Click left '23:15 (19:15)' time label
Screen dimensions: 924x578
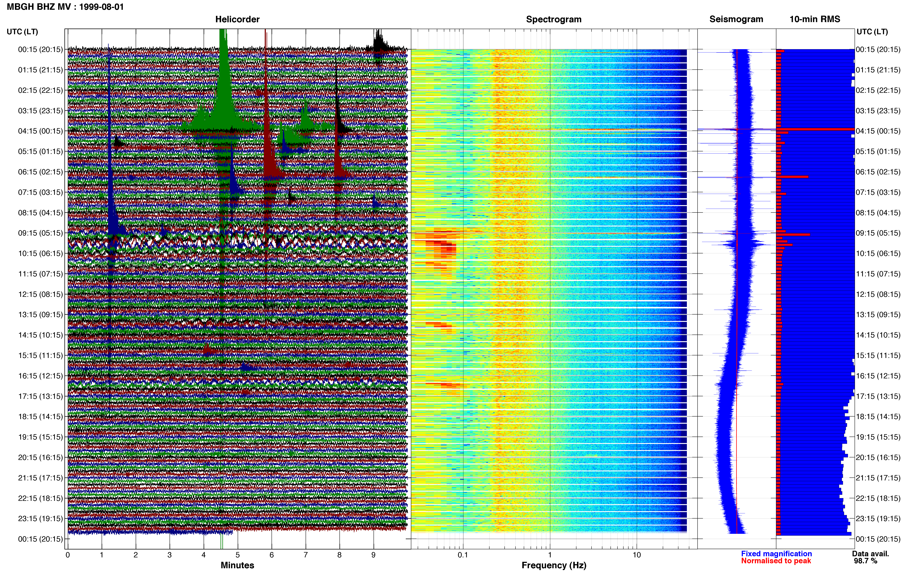pos(40,519)
